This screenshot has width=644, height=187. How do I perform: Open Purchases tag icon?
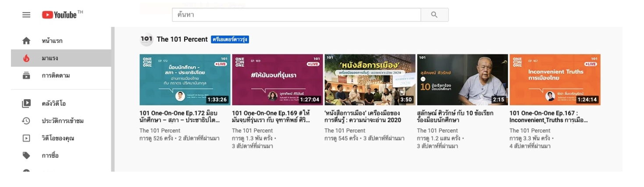26,155
